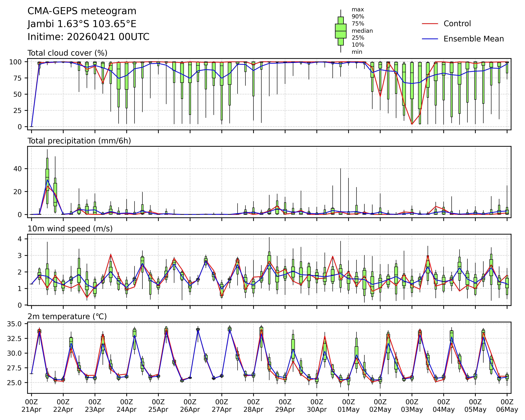Click the CMA-GEPS meteogram title
Viewport: 525px width, 420px height.
coord(82,11)
